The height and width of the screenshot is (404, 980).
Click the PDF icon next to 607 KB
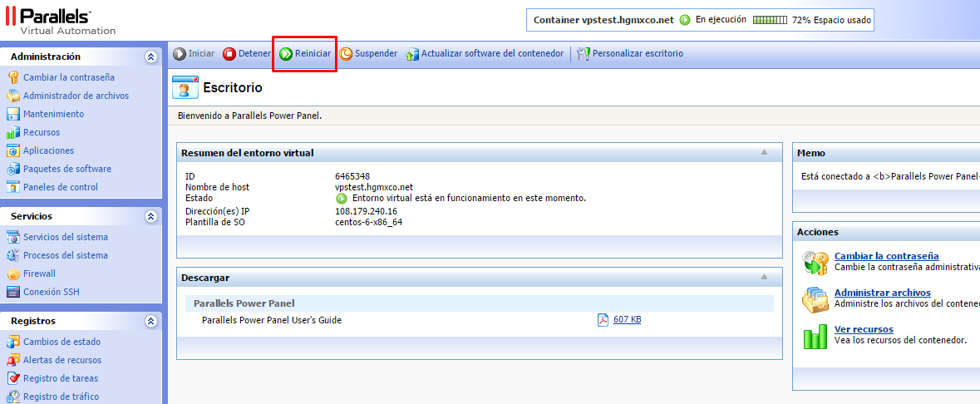(x=603, y=320)
